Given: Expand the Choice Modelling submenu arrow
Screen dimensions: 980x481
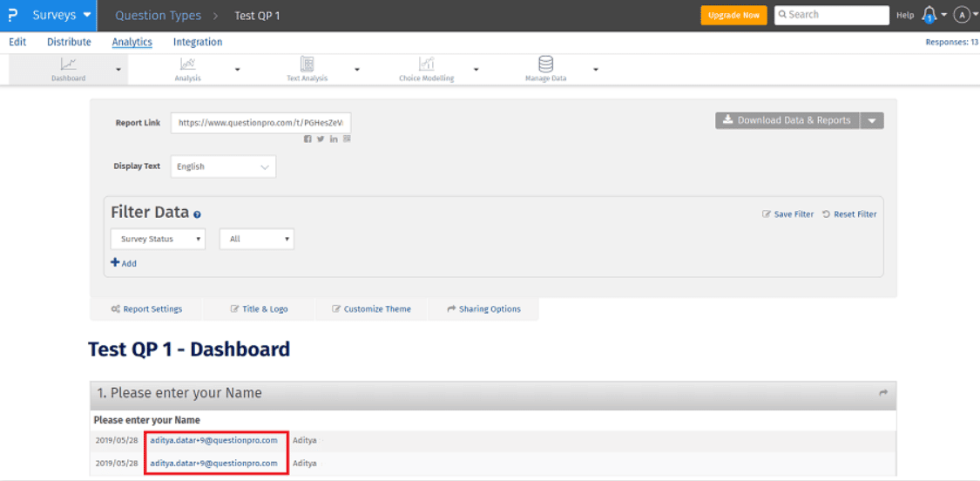Looking at the screenshot, I should coord(476,70).
